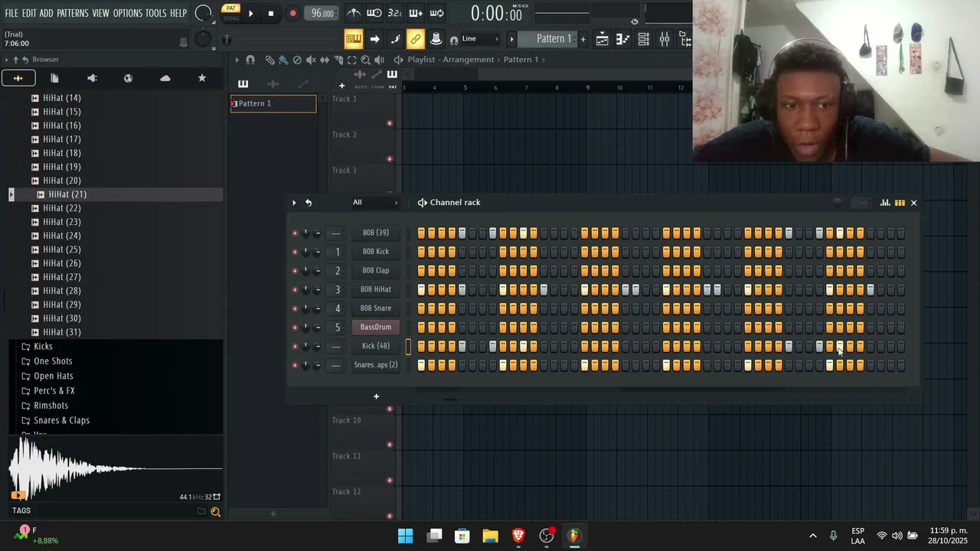
Task: Open the browser files tab icon
Action: click(54, 78)
